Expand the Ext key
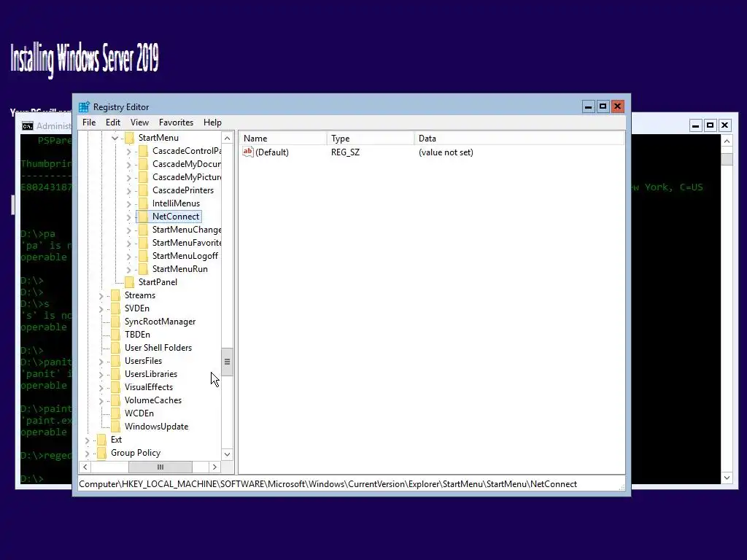Image resolution: width=747 pixels, height=560 pixels. 88,440
